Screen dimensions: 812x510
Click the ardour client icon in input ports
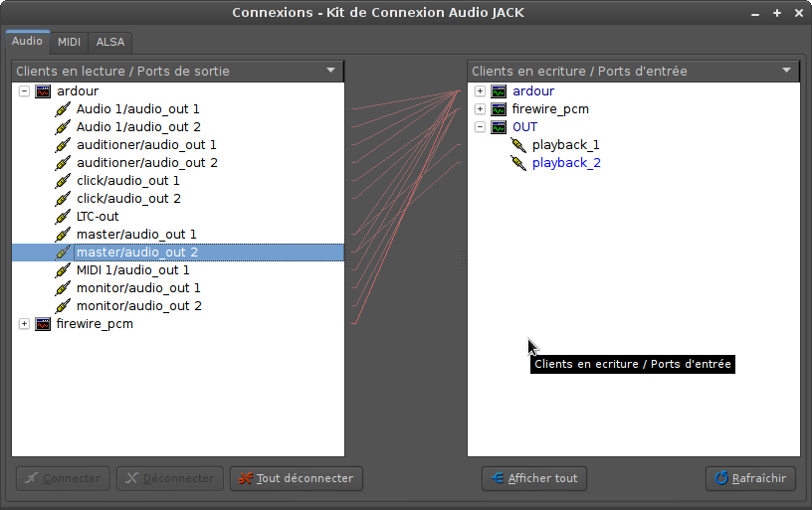[499, 91]
